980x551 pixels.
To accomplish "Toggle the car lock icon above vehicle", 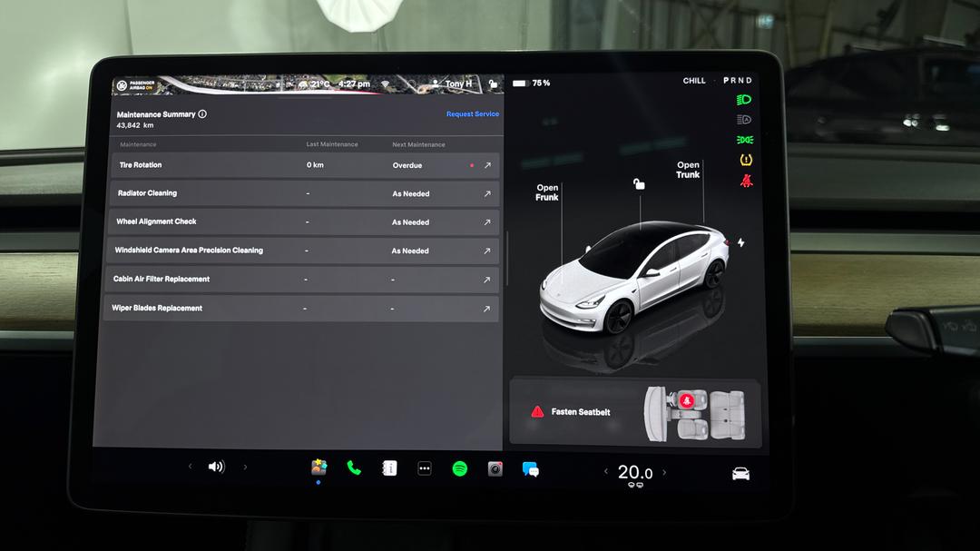I will (x=639, y=184).
